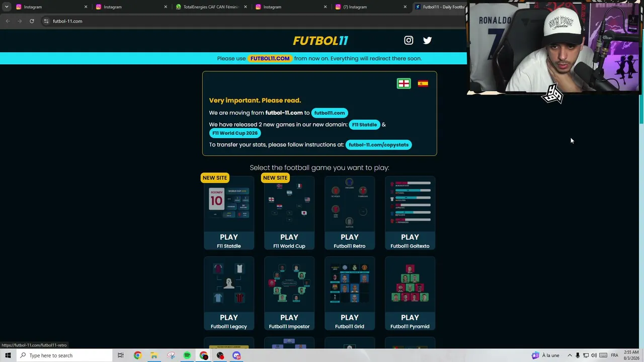
Task: Follow the FUTBOL11.COM link in the banner
Action: 270,58
